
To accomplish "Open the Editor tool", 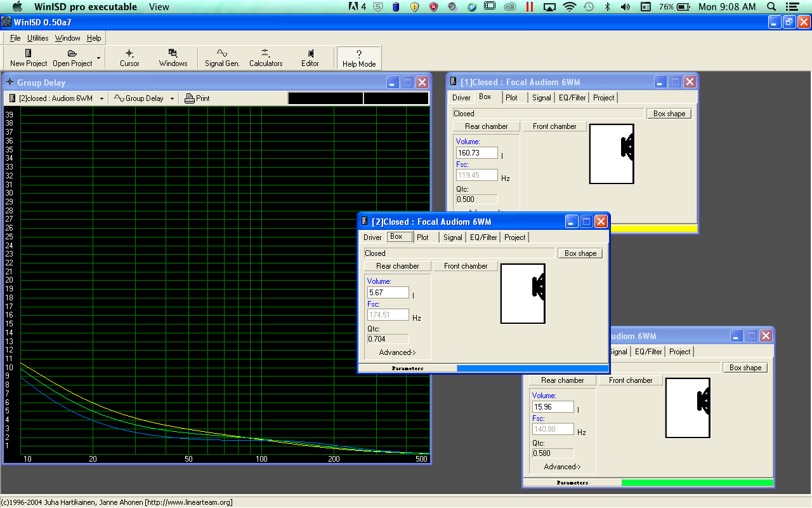I will (x=310, y=58).
